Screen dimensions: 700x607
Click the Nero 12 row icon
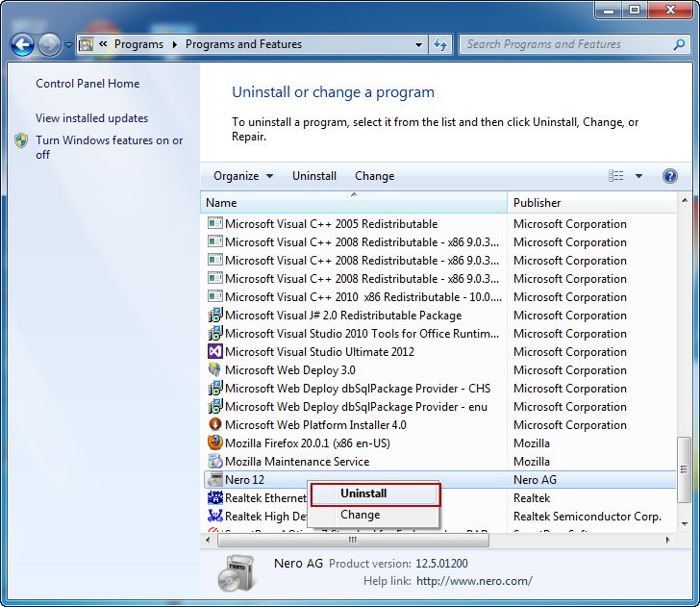(x=215, y=480)
